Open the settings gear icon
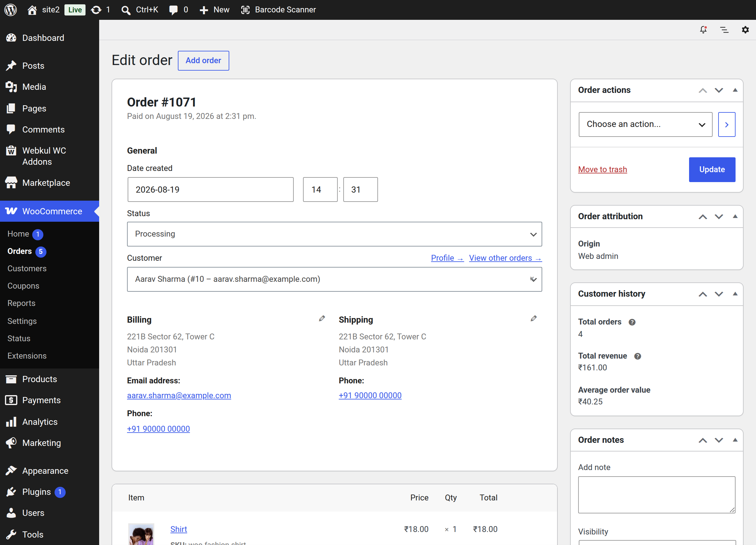The image size is (756, 545). (x=745, y=30)
